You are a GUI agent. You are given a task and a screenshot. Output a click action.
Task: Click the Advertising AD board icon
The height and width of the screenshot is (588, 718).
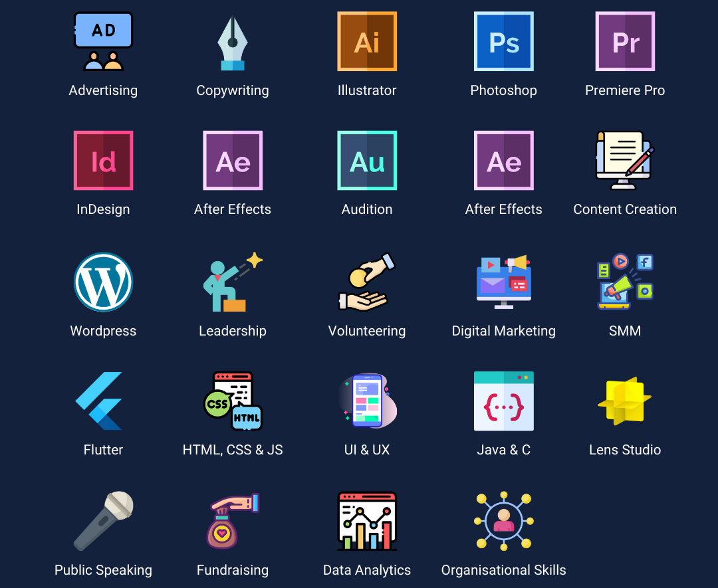tap(103, 41)
